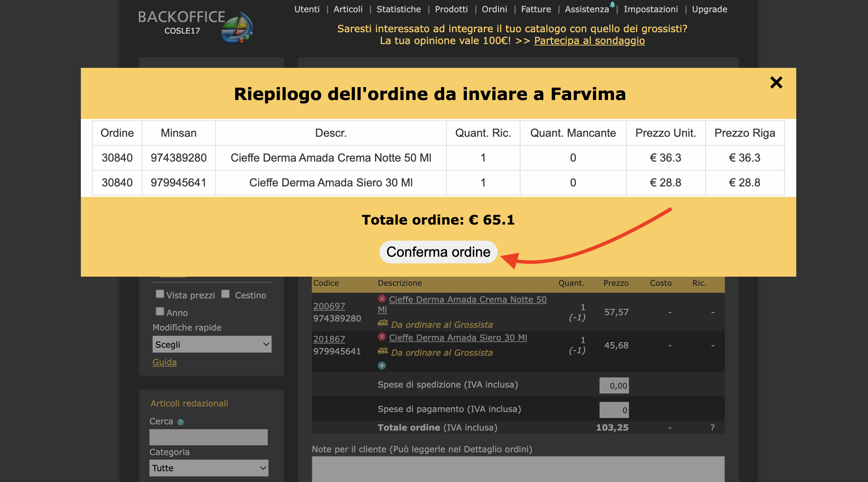Toggle the Cestino checkbox
This screenshot has height=482, width=868.
click(x=226, y=294)
